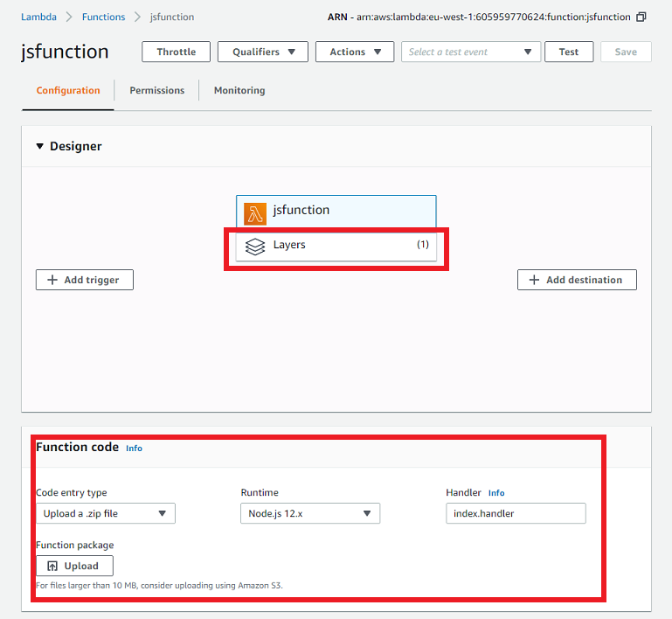Select the Layers (1) box in Designer

pyautogui.click(x=336, y=245)
